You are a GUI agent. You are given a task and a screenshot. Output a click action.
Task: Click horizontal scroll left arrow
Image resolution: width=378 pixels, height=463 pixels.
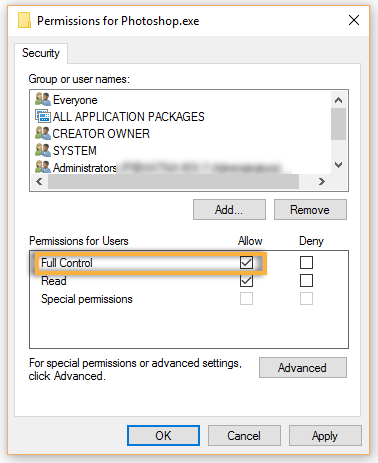click(x=39, y=182)
